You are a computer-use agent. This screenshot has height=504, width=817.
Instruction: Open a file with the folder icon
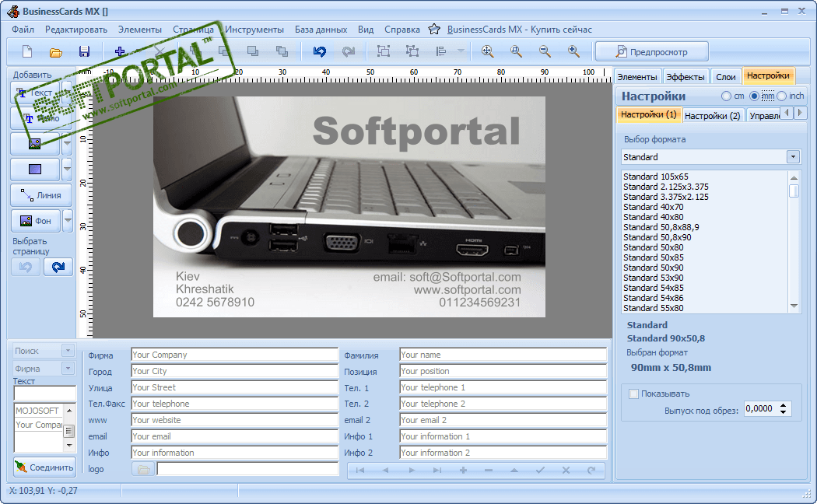[x=56, y=51]
